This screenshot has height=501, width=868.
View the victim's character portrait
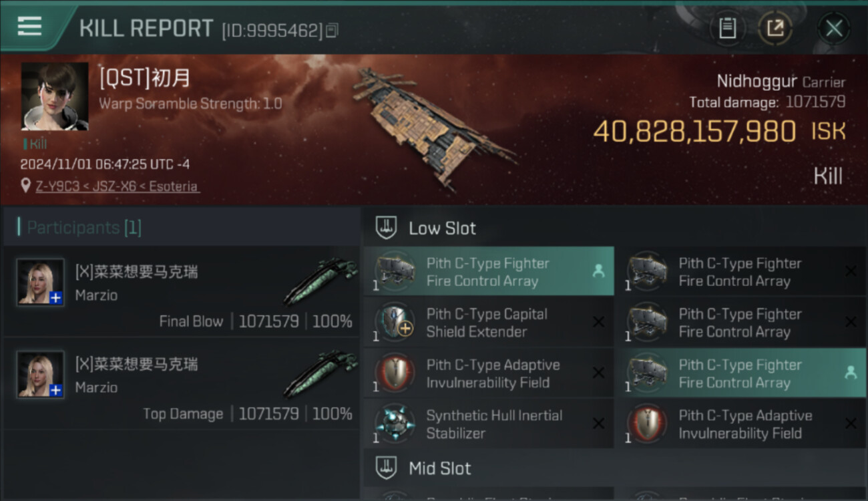click(55, 96)
